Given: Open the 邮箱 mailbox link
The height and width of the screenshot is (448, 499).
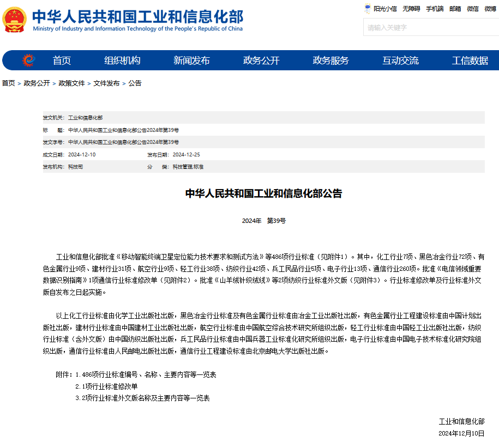Looking at the screenshot, I should pyautogui.click(x=455, y=9).
